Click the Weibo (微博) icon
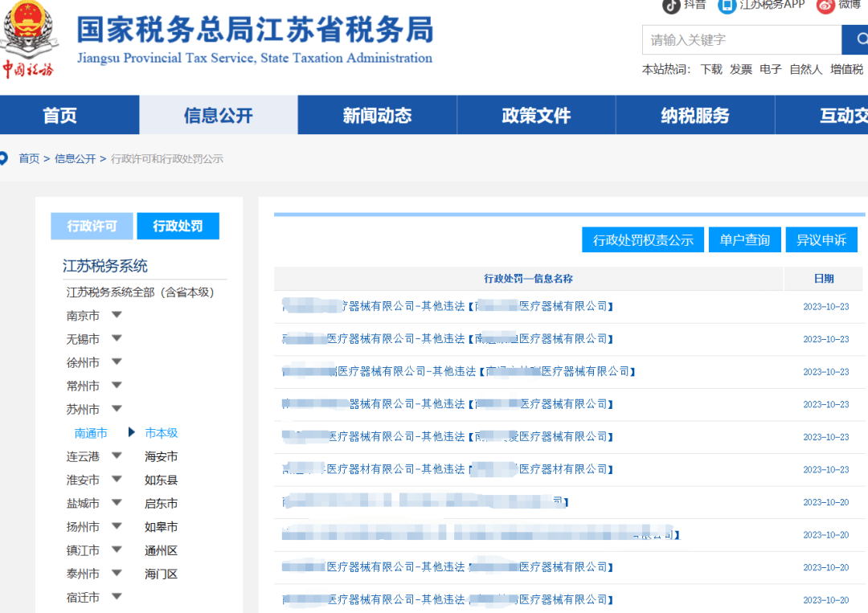The width and height of the screenshot is (868, 613). (825, 6)
